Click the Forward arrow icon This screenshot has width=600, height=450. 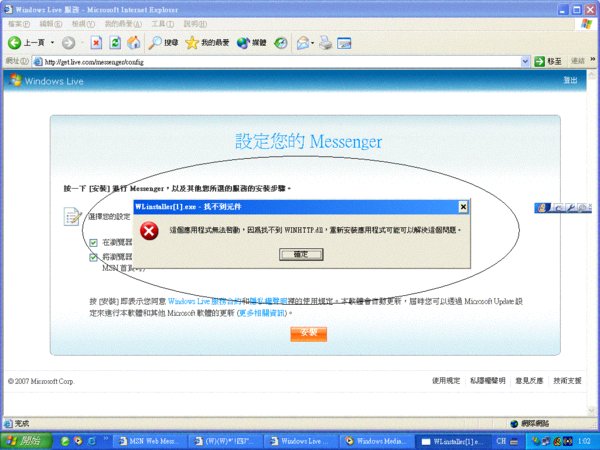68,43
